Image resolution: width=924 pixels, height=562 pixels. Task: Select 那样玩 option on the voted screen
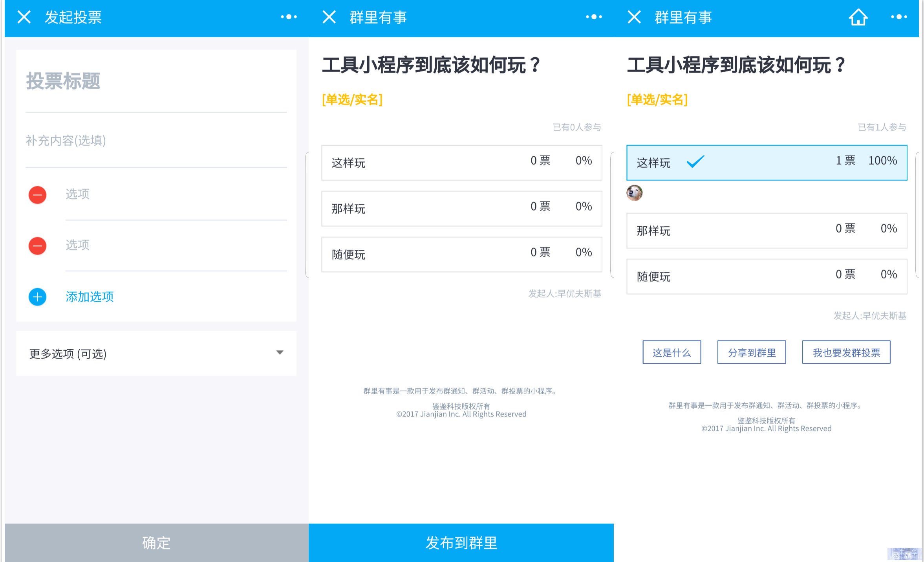pyautogui.click(x=767, y=231)
